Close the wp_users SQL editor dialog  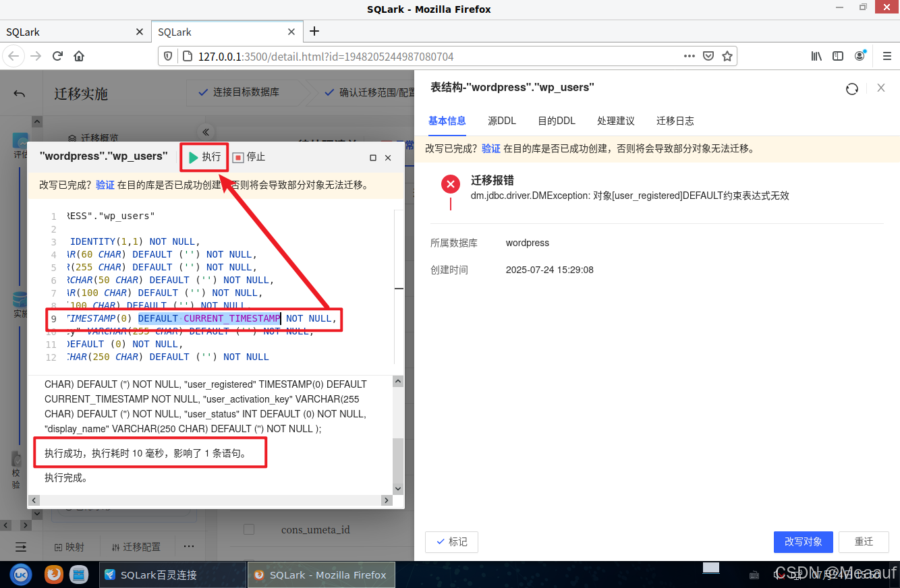[x=388, y=157]
